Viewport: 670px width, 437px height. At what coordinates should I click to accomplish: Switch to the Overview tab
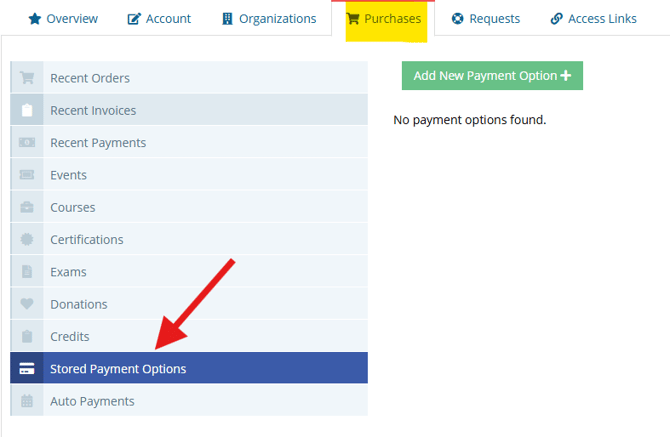[63, 19]
